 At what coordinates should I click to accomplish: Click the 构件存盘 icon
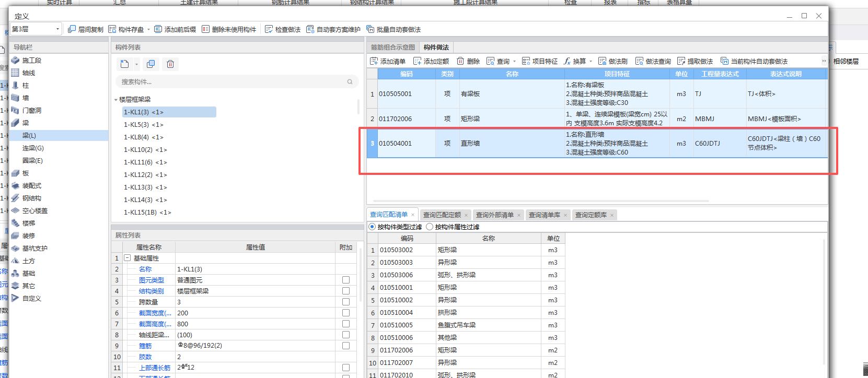pos(112,29)
